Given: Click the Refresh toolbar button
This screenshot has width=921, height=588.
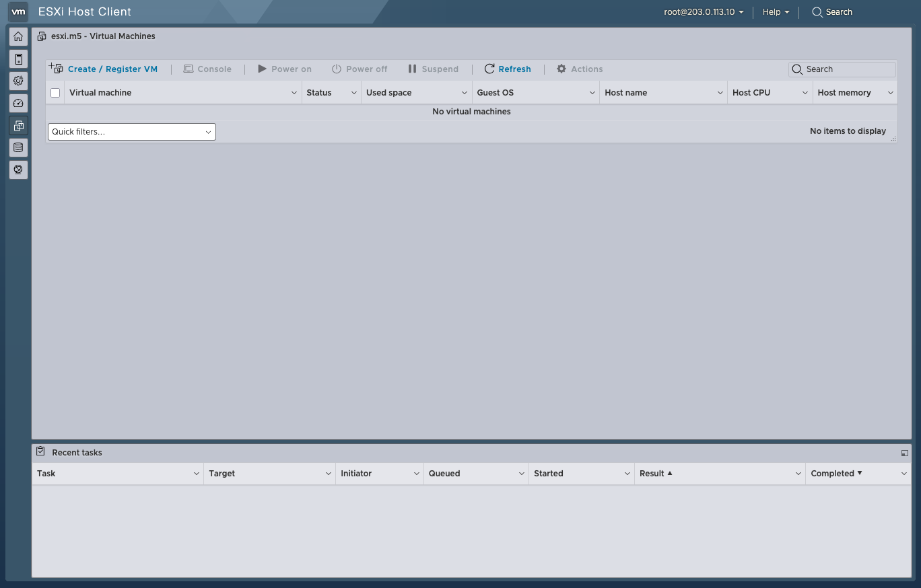Looking at the screenshot, I should [x=508, y=69].
